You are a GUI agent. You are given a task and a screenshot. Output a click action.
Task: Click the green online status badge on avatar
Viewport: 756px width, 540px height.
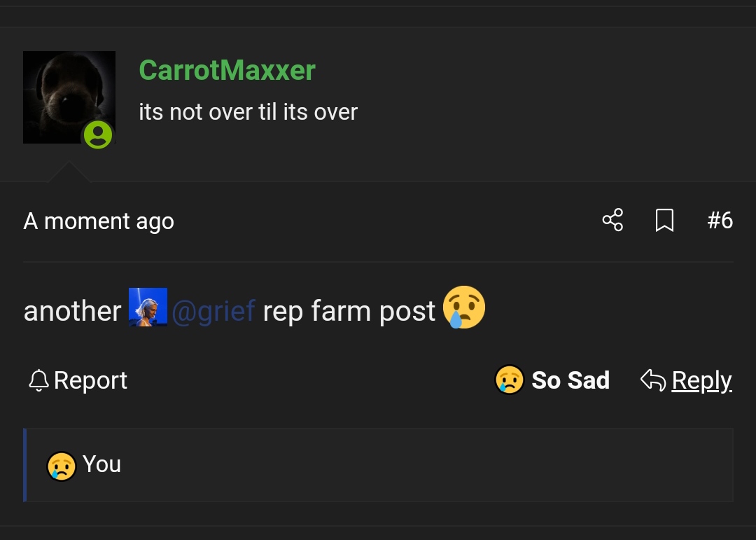coord(98,134)
